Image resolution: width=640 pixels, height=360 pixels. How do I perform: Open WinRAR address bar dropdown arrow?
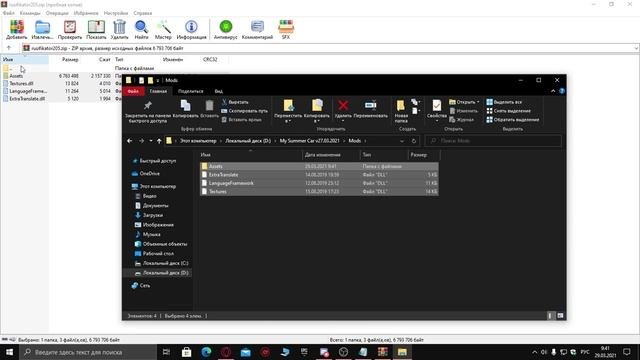coord(636,48)
